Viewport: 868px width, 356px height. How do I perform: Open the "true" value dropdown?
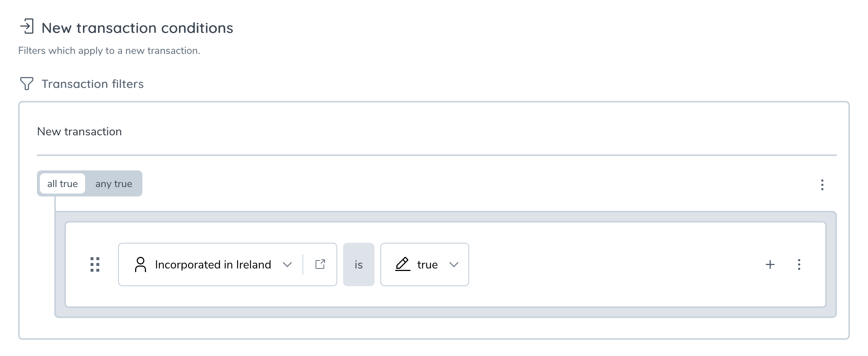427,264
